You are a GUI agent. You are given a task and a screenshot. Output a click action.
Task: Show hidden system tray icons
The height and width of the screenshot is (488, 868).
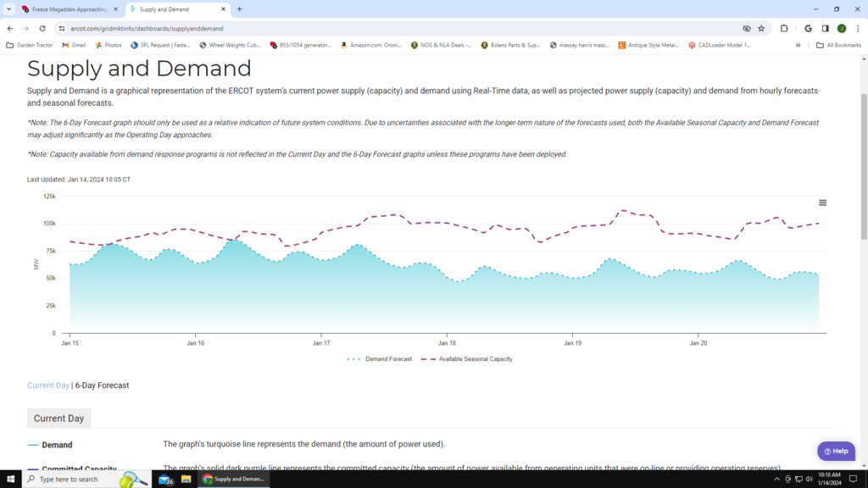(776, 479)
